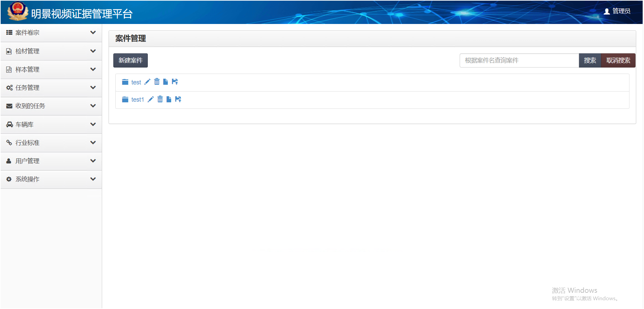Click the trash icon next to test1

(x=160, y=99)
